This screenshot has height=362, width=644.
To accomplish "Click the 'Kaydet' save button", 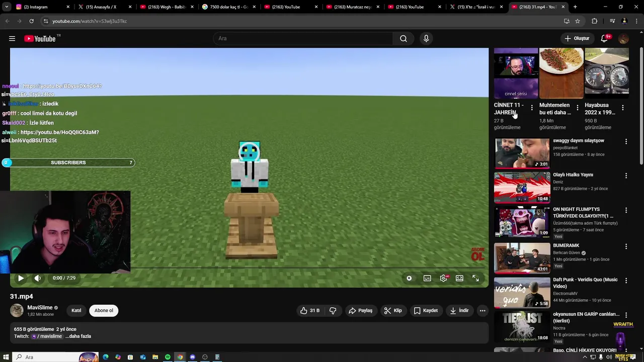I will 426,311.
